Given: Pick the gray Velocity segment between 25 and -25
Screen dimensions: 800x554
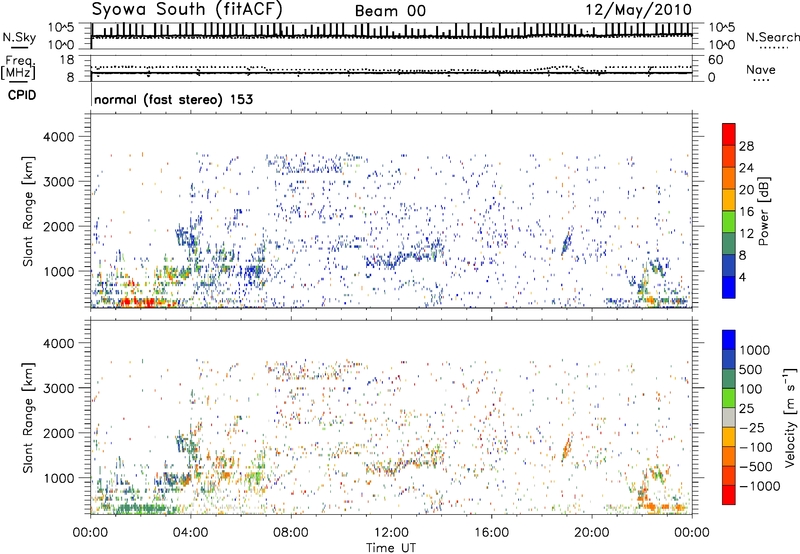Looking at the screenshot, I should [x=729, y=418].
